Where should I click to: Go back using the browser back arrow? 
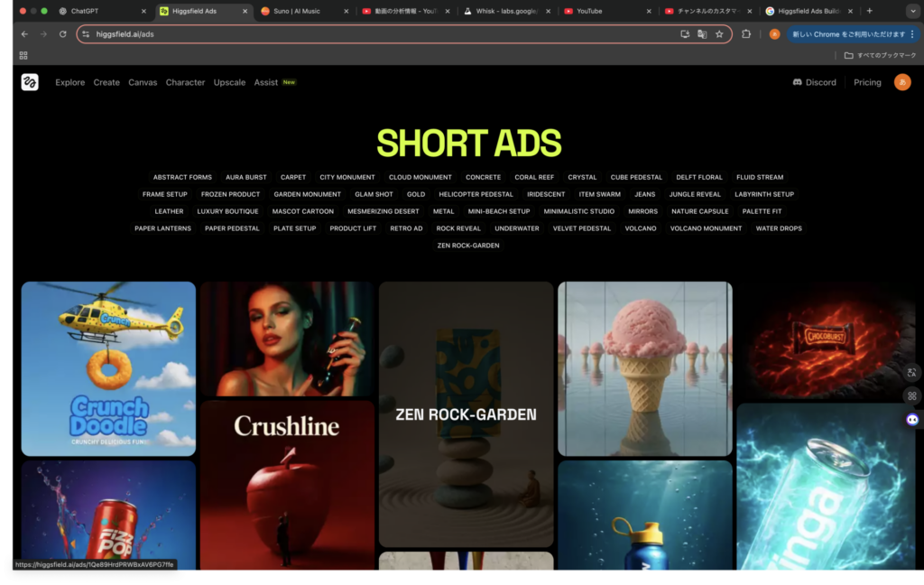tap(24, 34)
